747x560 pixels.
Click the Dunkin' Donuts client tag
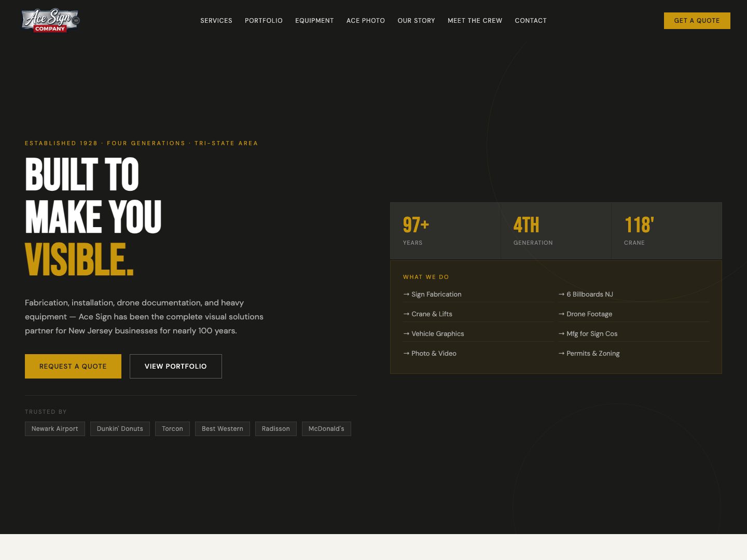(120, 429)
